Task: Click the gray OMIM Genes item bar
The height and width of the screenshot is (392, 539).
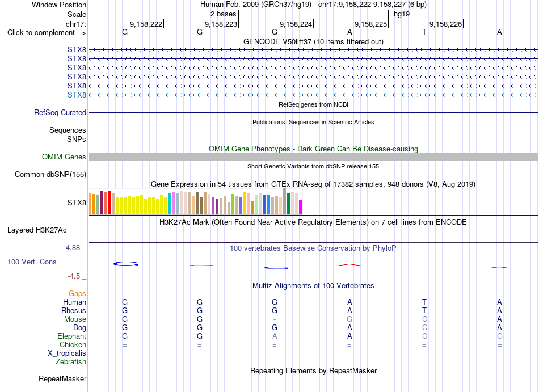Action: 313,157
